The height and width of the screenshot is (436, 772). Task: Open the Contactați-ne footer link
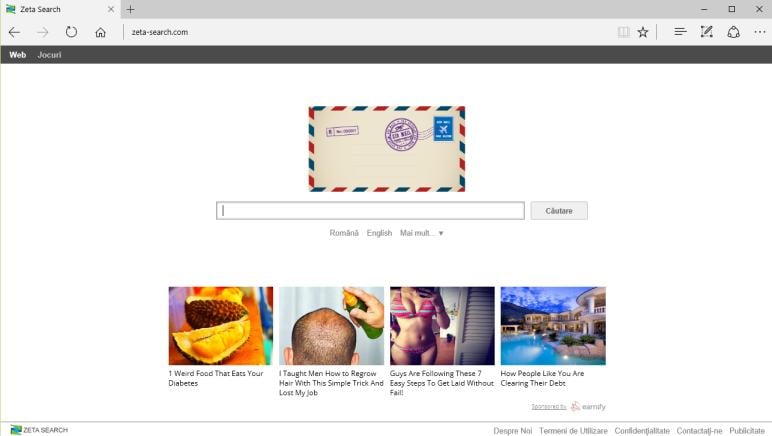tap(699, 431)
